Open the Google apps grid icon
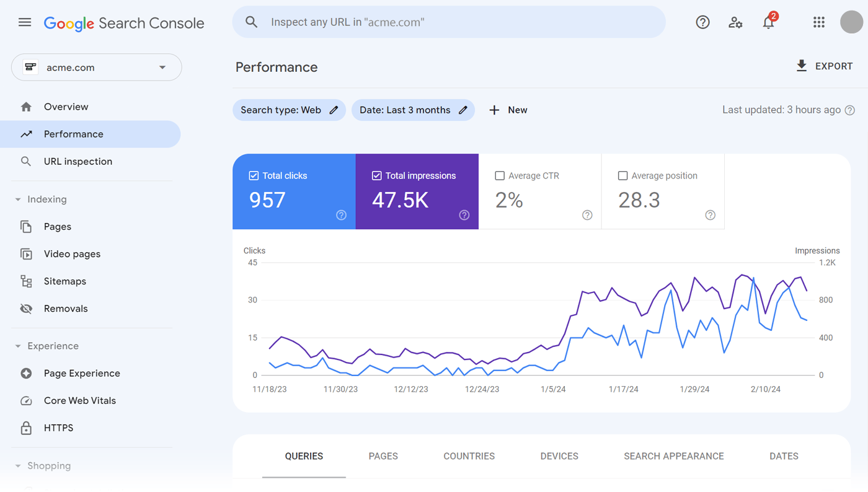This screenshot has width=868, height=492. tap(819, 22)
